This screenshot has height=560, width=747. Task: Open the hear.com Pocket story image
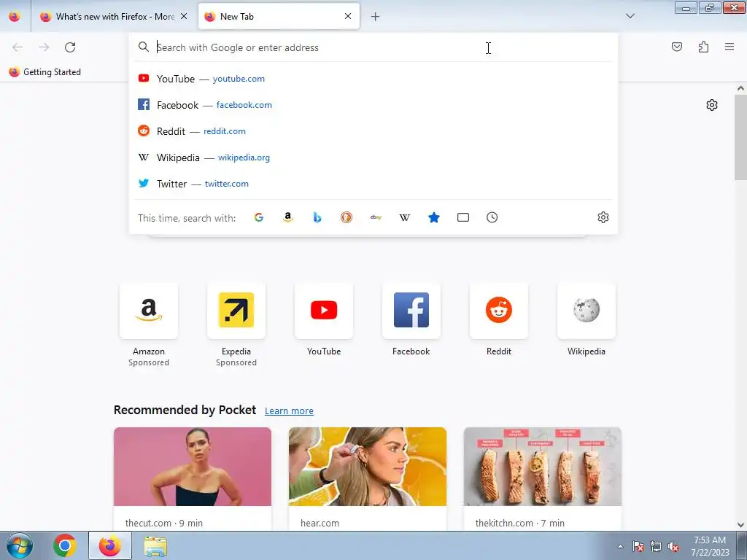[x=368, y=467]
